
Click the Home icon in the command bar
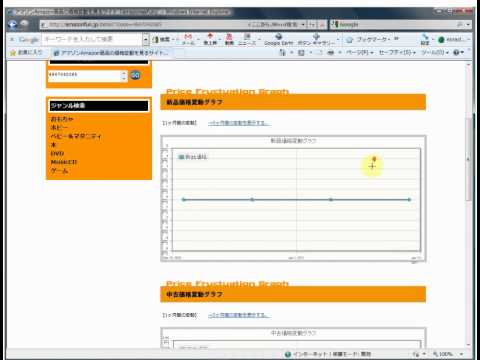pyautogui.click(x=282, y=53)
